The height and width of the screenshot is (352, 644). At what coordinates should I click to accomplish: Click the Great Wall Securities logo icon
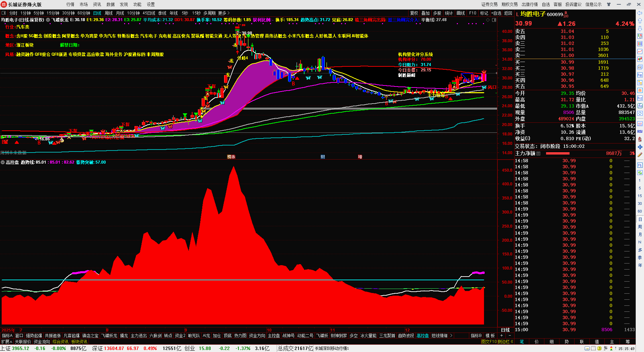4,4
